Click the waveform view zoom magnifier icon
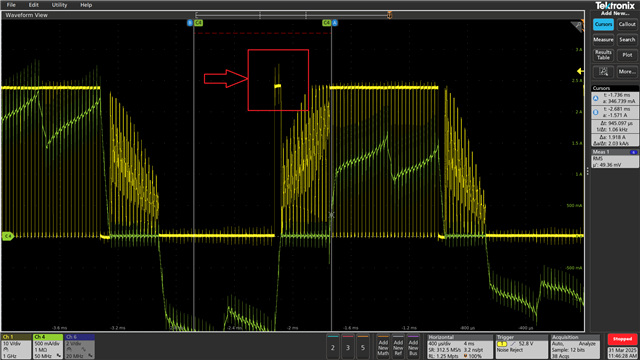Image resolution: width=640 pixels, height=360 pixels. 577,27
